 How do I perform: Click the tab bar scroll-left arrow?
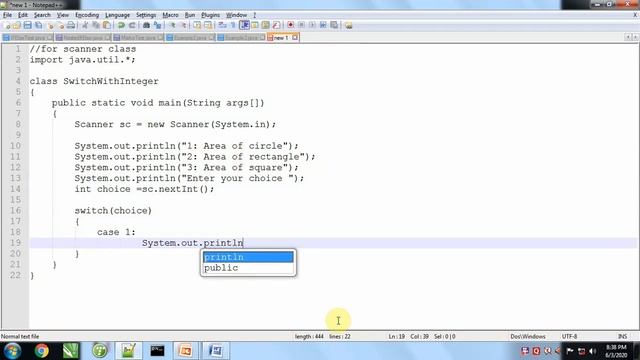click(628, 37)
